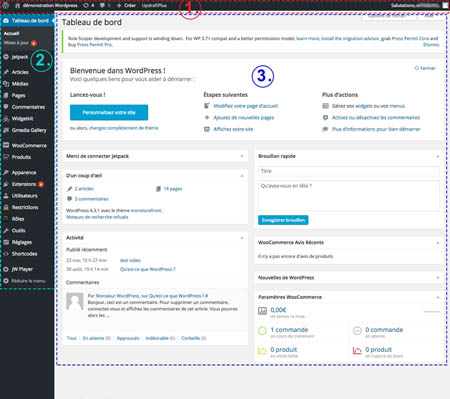Open updates counter icon in admin bar
Image resolution: width=450 pixels, height=399 pixels.
(x=86, y=5)
